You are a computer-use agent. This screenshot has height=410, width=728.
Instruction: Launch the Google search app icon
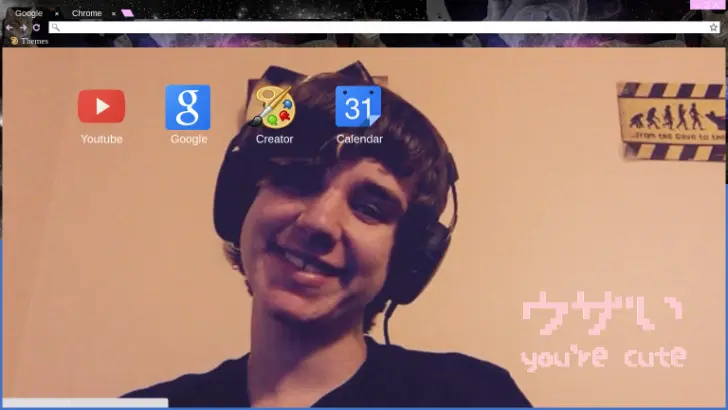[188, 107]
